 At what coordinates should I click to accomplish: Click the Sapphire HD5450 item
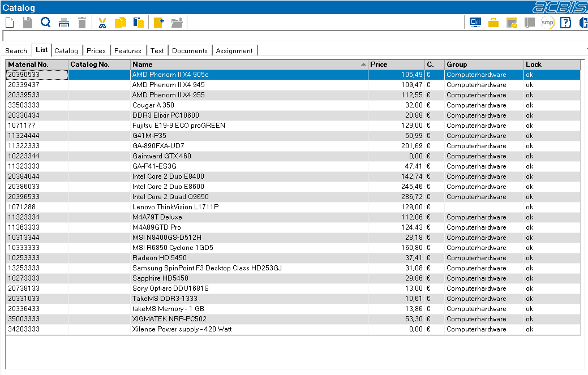293,278
